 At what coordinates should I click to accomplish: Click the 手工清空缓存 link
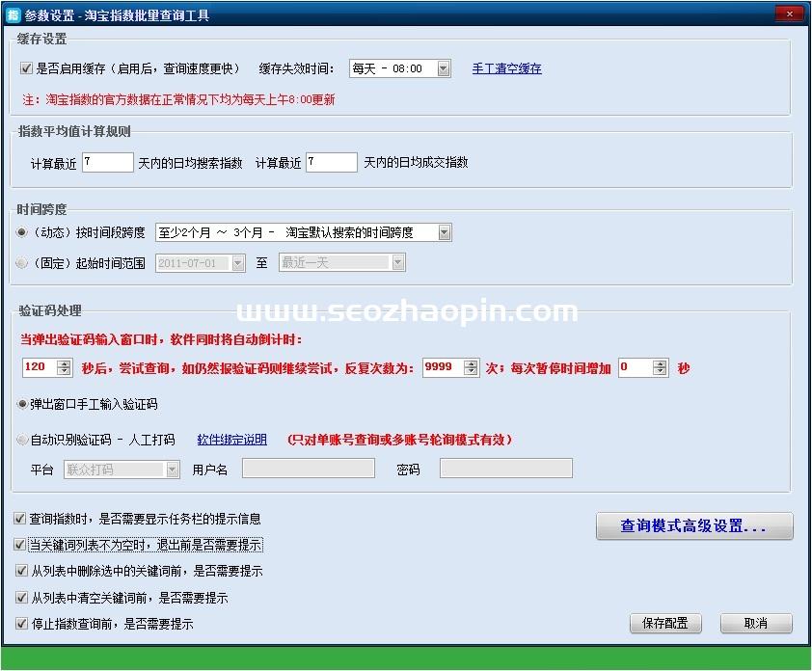click(506, 68)
